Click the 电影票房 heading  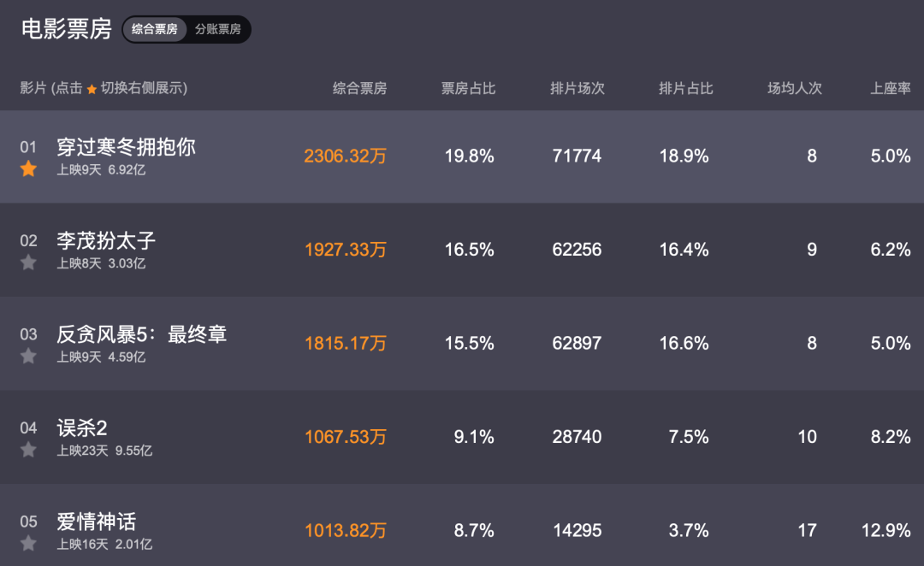pyautogui.click(x=67, y=29)
